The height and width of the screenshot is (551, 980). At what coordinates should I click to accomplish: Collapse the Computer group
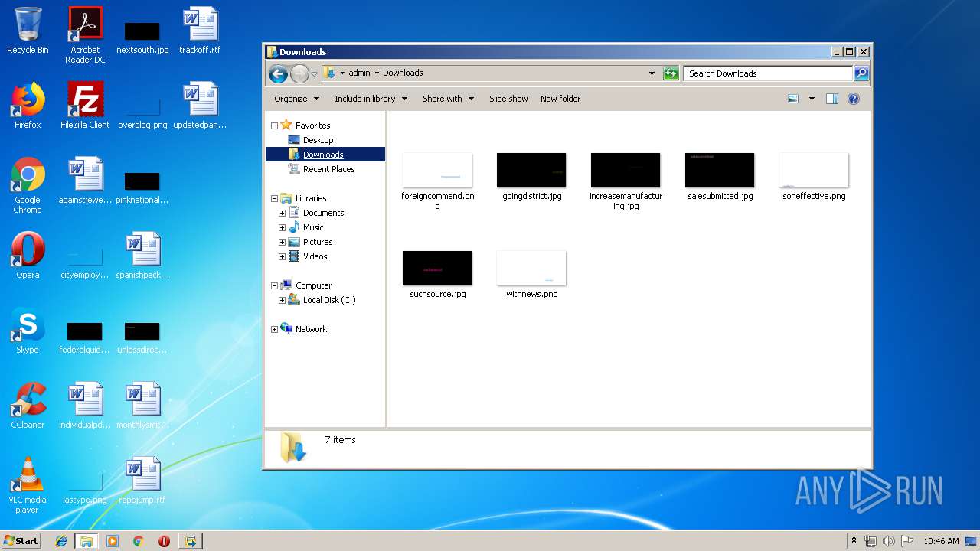pos(274,285)
